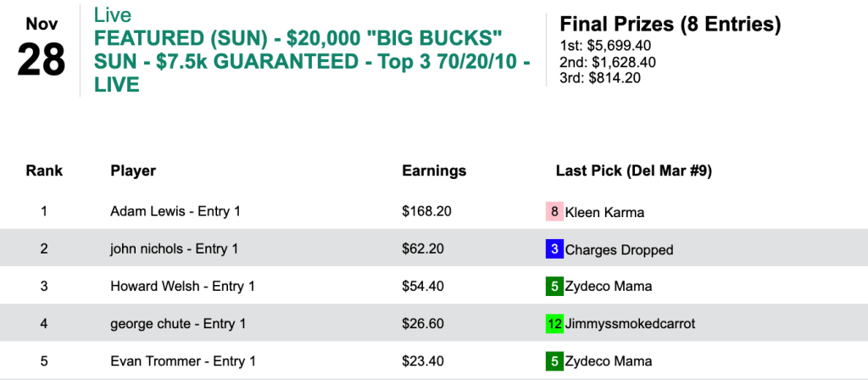Click the Charges Dropped pick name
Image resolution: width=868 pixels, height=380 pixels.
point(619,249)
